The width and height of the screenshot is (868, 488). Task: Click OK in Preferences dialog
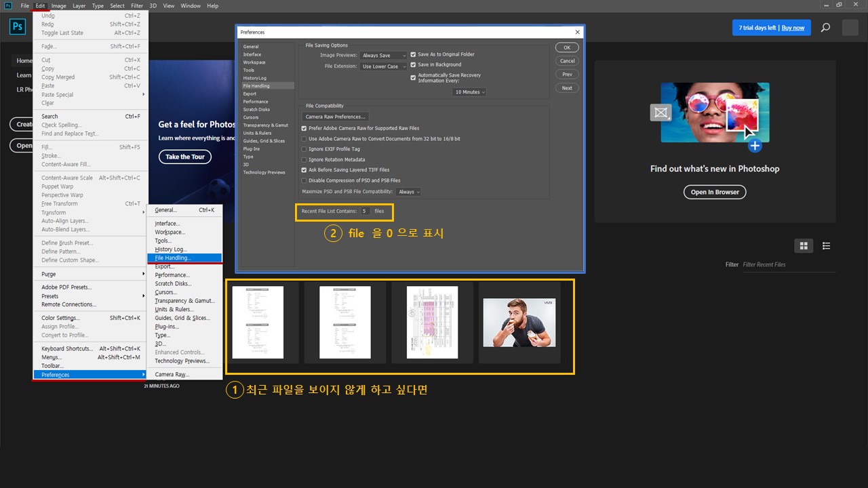click(567, 47)
